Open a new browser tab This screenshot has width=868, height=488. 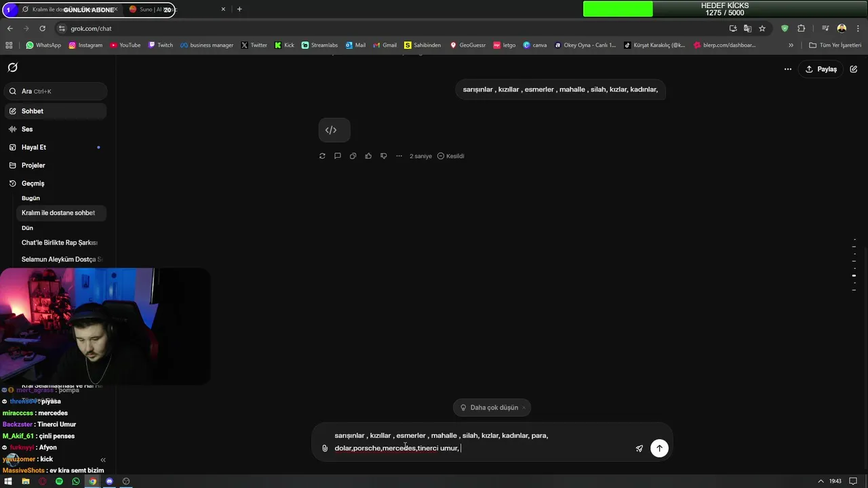pos(239,9)
